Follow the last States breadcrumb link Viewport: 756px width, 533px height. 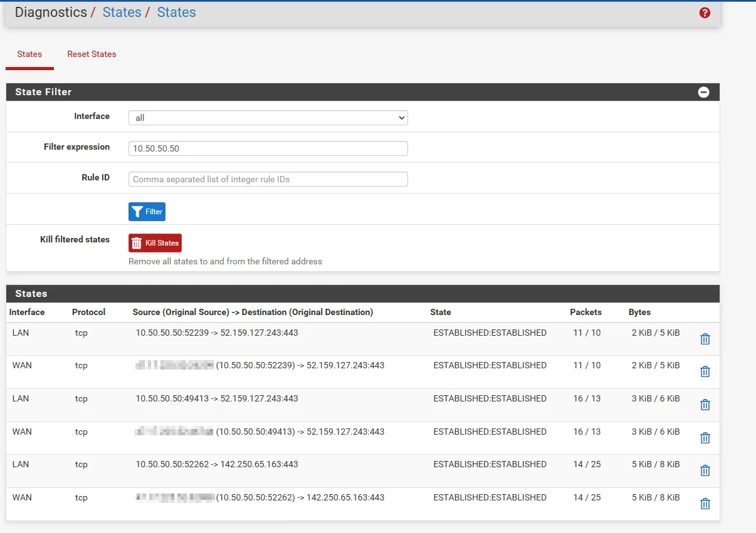[176, 13]
